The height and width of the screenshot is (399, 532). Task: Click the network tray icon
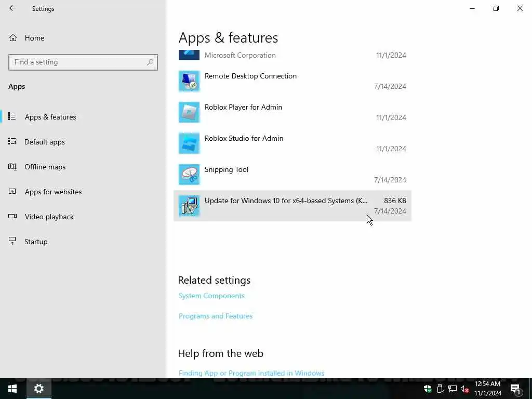pos(453,389)
